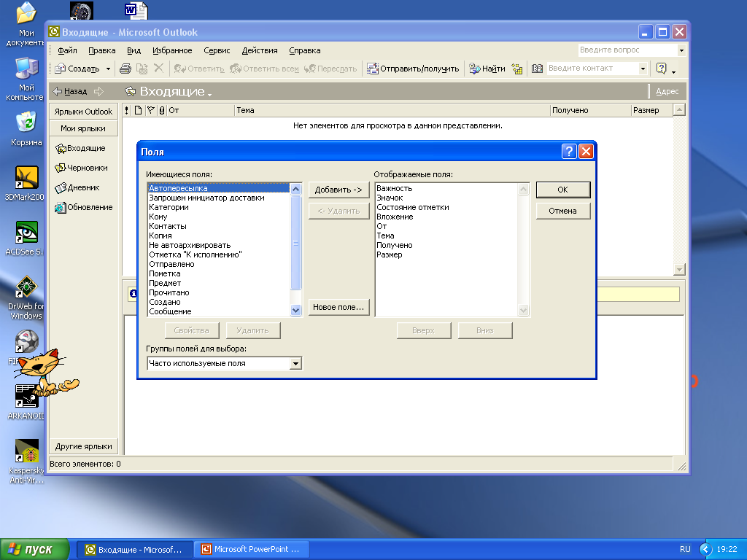Image resolution: width=747 pixels, height=560 pixels.
Task: Click the От column header
Action: click(x=200, y=110)
